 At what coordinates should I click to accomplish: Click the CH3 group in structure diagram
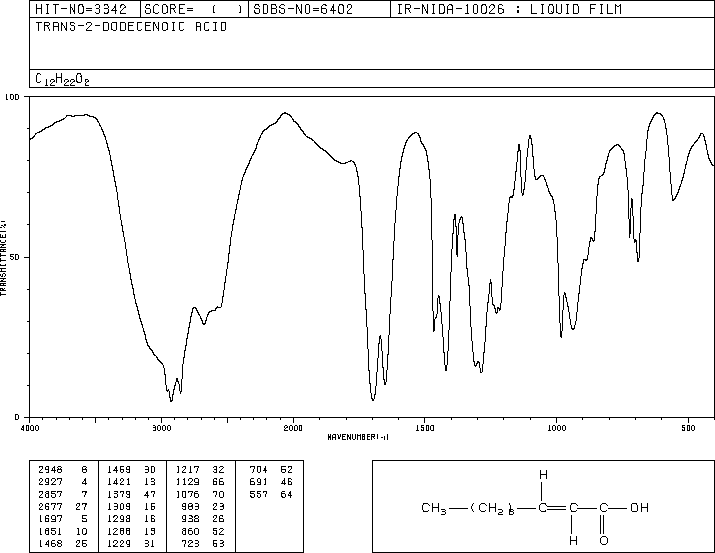pyautogui.click(x=434, y=508)
